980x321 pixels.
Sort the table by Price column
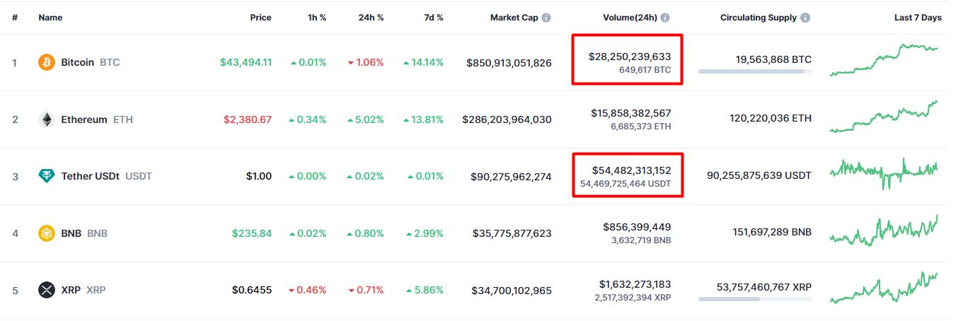tap(260, 18)
